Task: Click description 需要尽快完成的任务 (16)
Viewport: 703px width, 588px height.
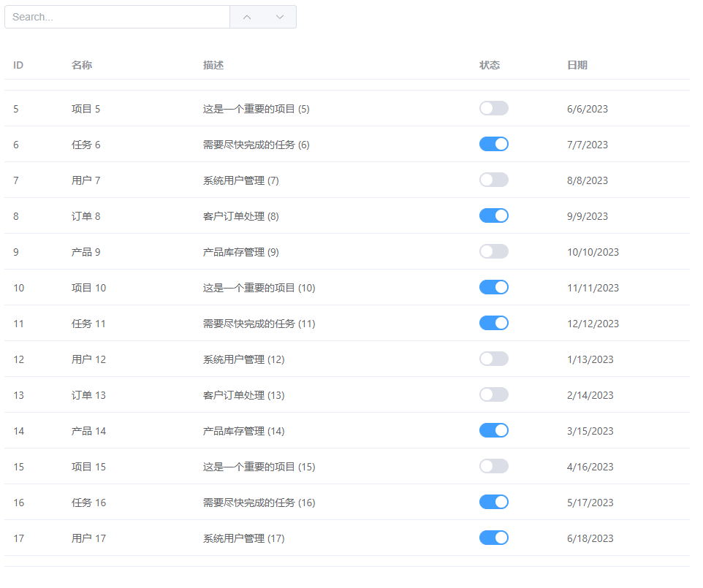Action: (x=259, y=503)
